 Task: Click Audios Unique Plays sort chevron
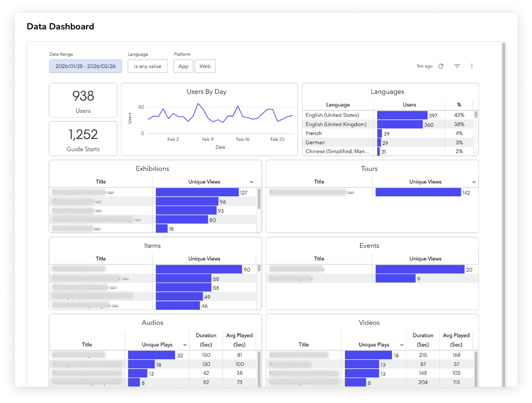click(185, 345)
